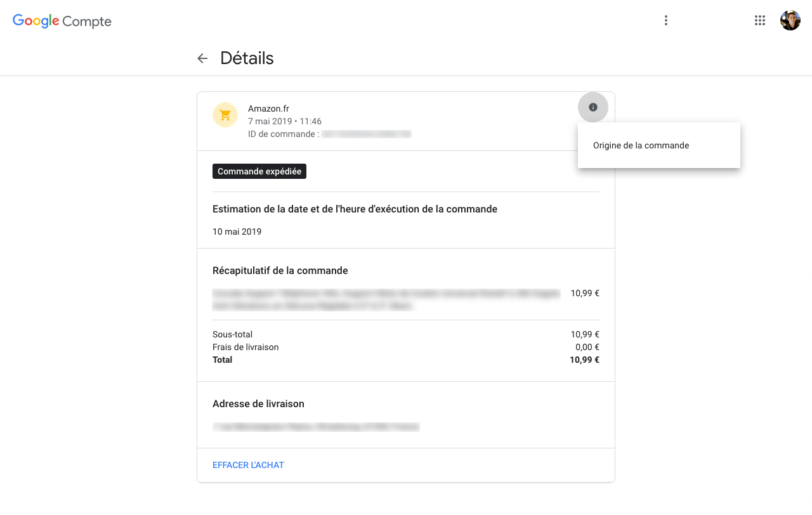Image resolution: width=812 pixels, height=515 pixels.
Task: Click the 0,00 € delivery fee value
Action: 587,347
